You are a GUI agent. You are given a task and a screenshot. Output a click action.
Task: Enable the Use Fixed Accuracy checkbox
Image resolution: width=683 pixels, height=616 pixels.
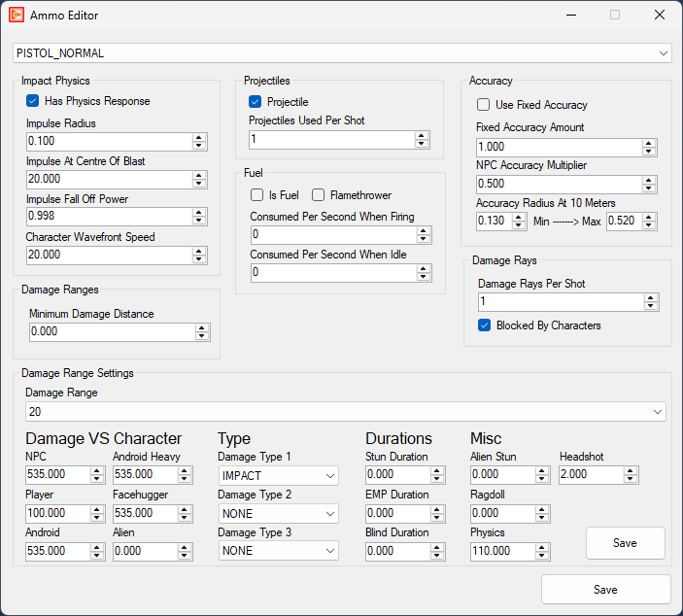pyautogui.click(x=483, y=105)
